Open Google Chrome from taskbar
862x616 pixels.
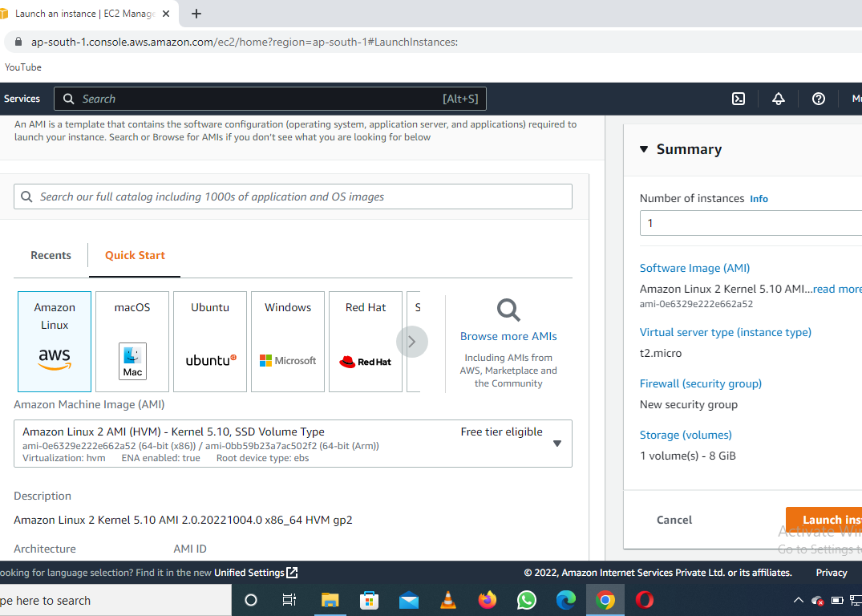coord(605,600)
